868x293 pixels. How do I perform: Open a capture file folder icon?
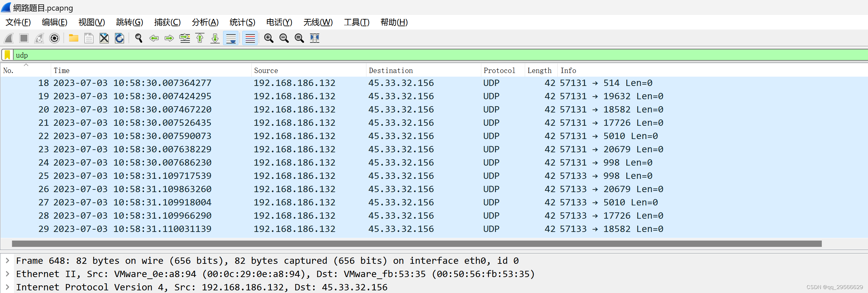[x=73, y=38]
